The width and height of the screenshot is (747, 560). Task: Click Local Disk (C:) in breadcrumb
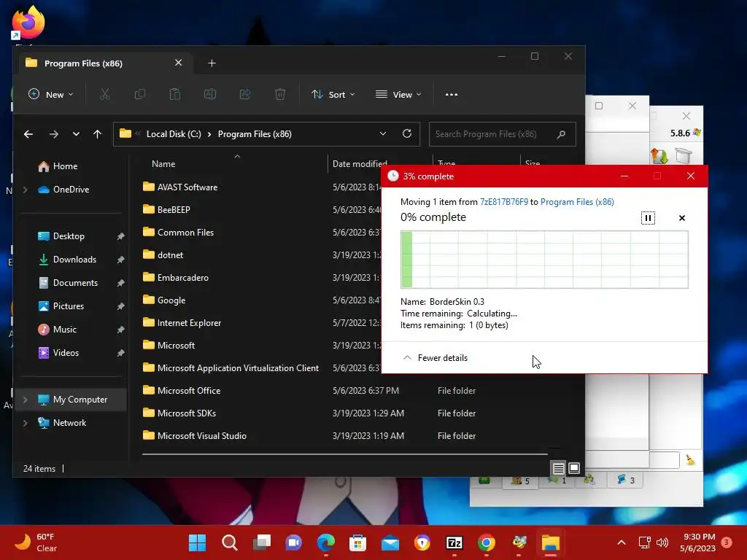(174, 134)
